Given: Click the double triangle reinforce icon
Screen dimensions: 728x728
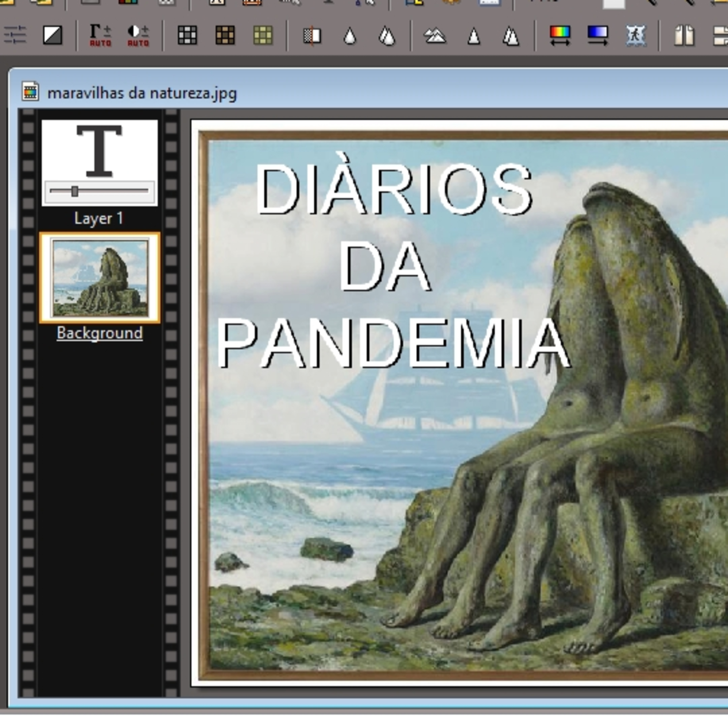Looking at the screenshot, I should (x=511, y=37).
